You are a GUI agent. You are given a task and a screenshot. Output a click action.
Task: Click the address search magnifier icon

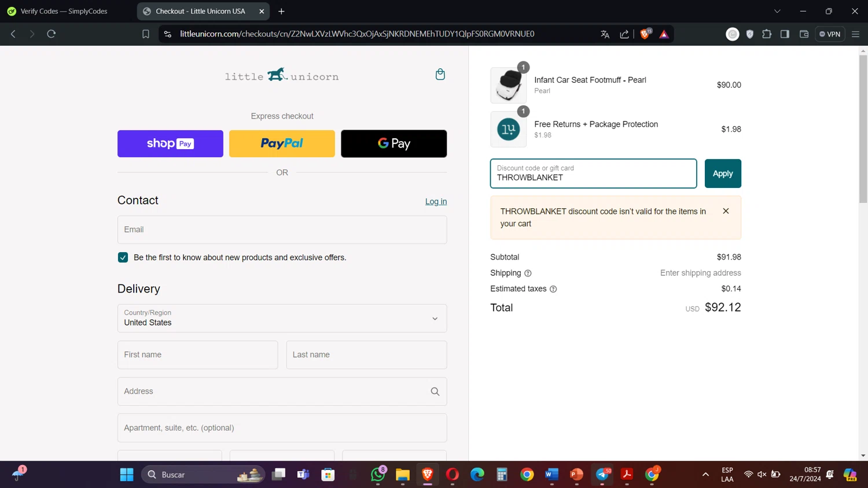tap(435, 391)
